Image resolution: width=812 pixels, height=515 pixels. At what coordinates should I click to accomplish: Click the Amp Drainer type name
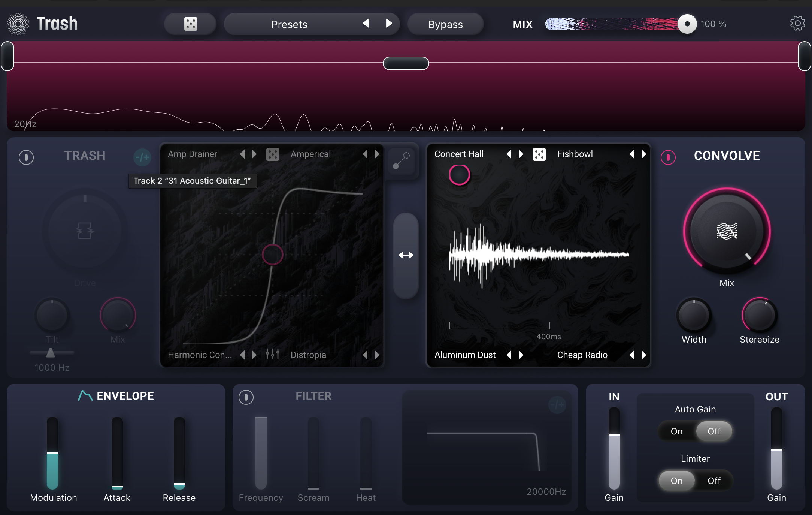coord(192,154)
